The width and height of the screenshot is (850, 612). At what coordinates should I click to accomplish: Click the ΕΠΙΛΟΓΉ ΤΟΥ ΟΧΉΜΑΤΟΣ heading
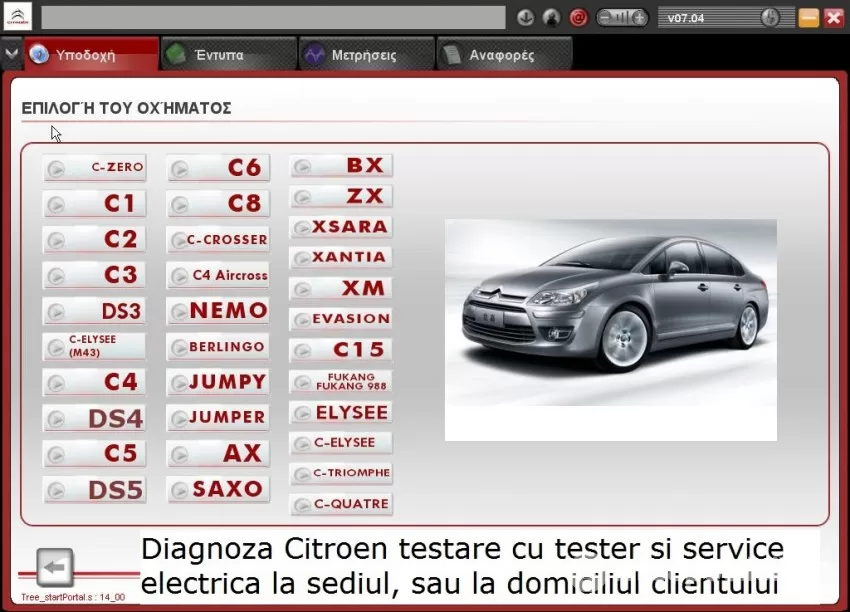126,108
